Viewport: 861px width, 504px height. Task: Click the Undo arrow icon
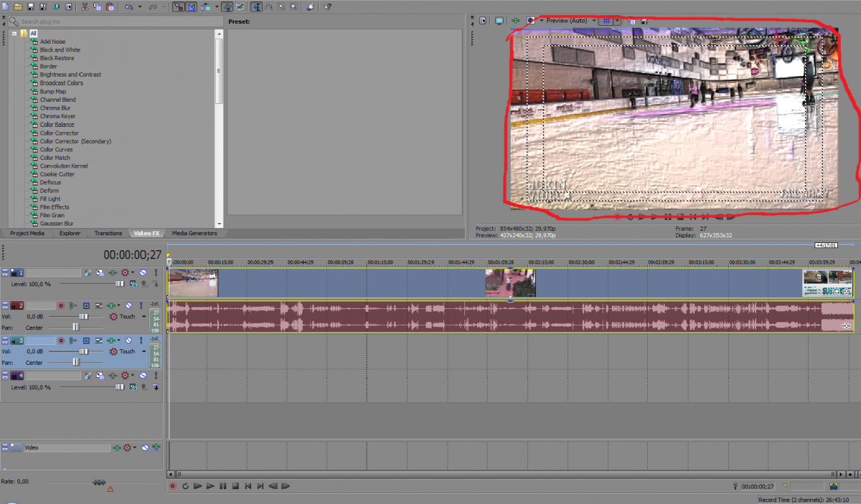click(x=128, y=6)
